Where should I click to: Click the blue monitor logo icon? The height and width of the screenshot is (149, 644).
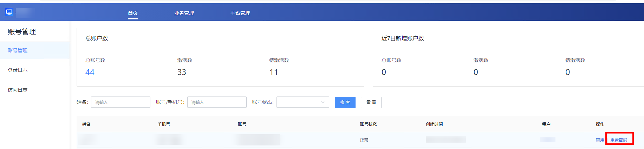(x=9, y=12)
